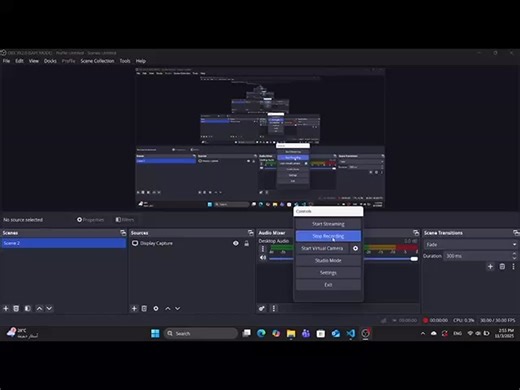Open the File menu

pyautogui.click(x=6, y=61)
